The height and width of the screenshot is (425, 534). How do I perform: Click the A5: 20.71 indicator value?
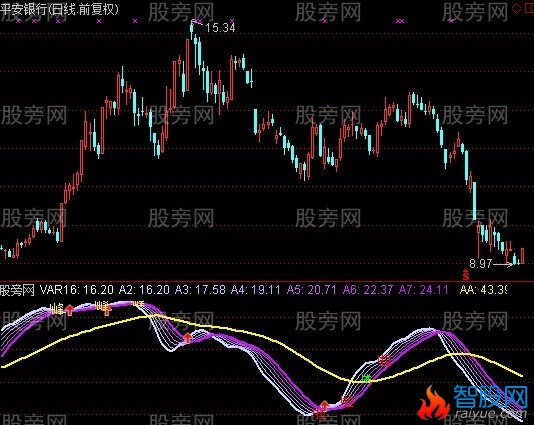[312, 290]
